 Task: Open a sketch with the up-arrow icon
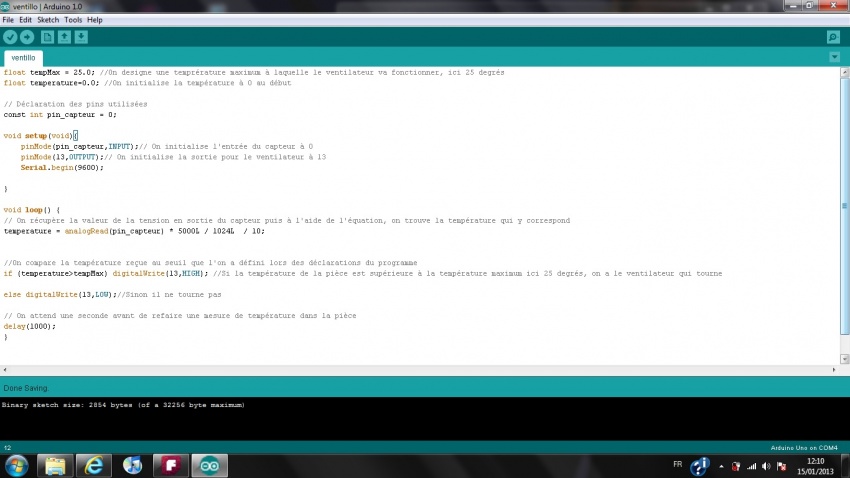coord(64,37)
